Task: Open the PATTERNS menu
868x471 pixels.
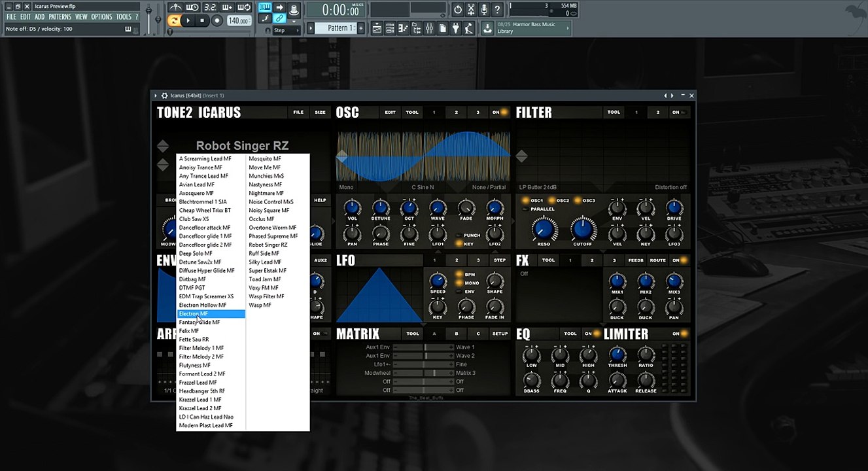Action: 60,17
